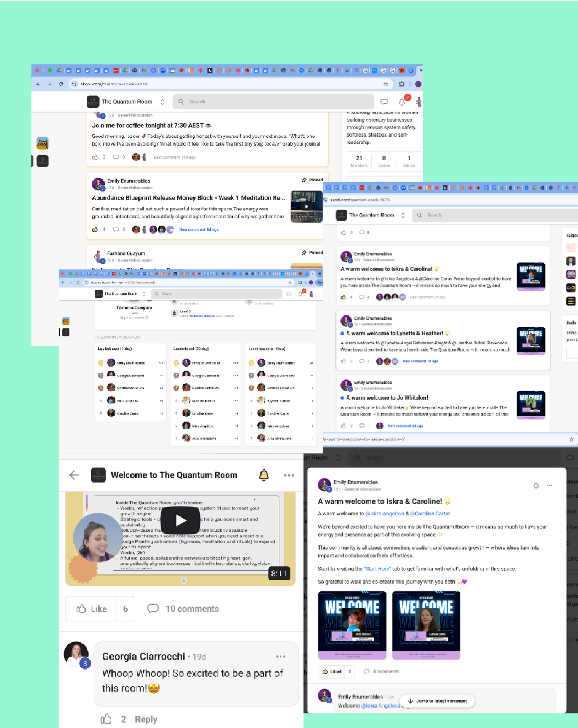Open the 10 comments on Welcome post
This screenshot has height=728, width=578.
pyautogui.click(x=184, y=609)
